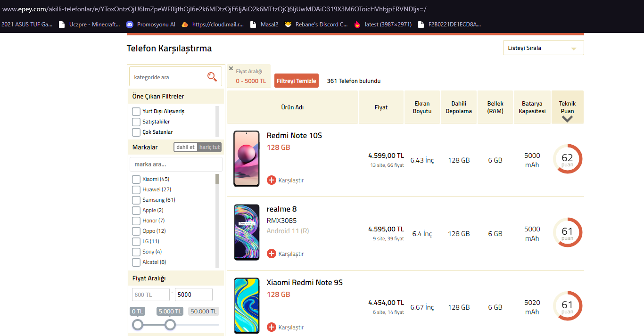Screen dimensions: 644x336
Task: Click the 4.599,00 TL price
Action: 386,156
